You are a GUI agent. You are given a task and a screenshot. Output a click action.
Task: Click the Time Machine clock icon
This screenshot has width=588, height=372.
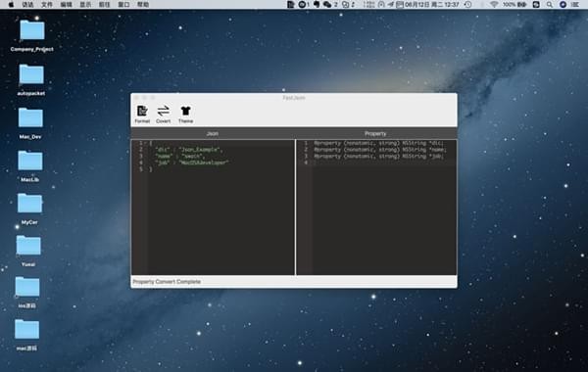(467, 5)
